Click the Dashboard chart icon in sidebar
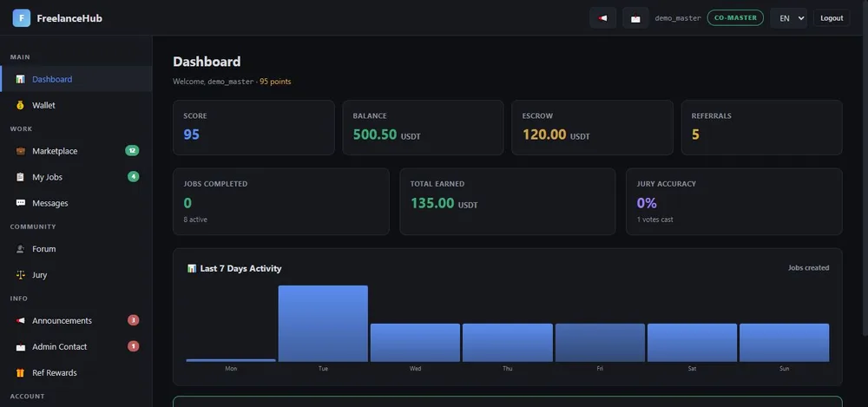The width and height of the screenshot is (868, 407). pos(21,79)
